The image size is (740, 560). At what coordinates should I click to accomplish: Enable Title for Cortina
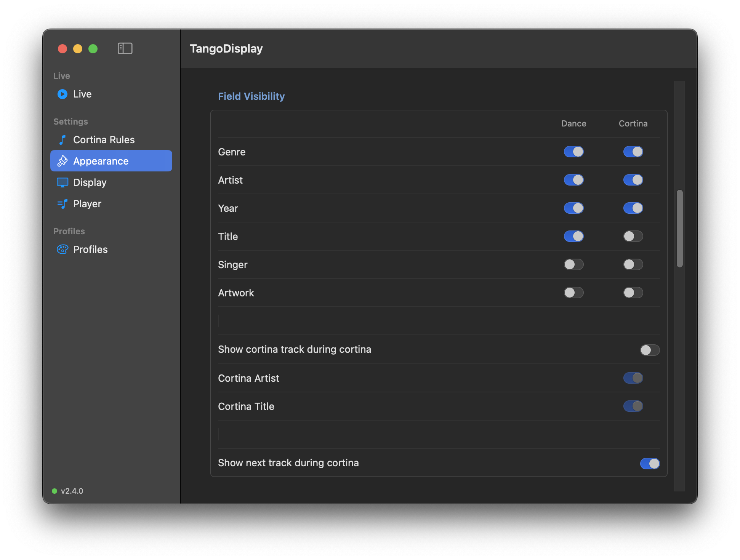point(633,236)
